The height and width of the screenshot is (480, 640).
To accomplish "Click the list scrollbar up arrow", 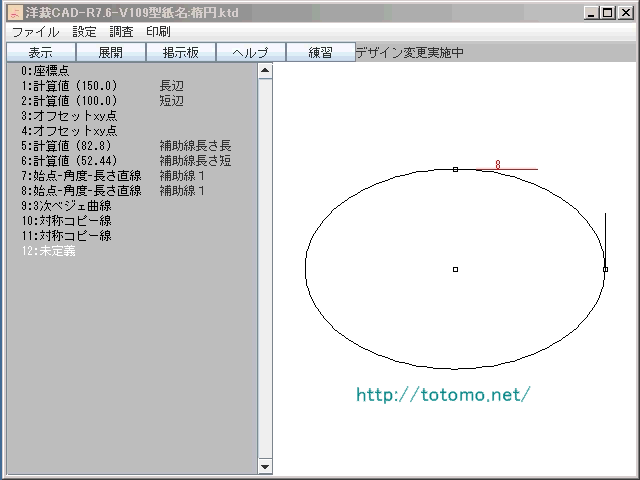I will [x=265, y=71].
